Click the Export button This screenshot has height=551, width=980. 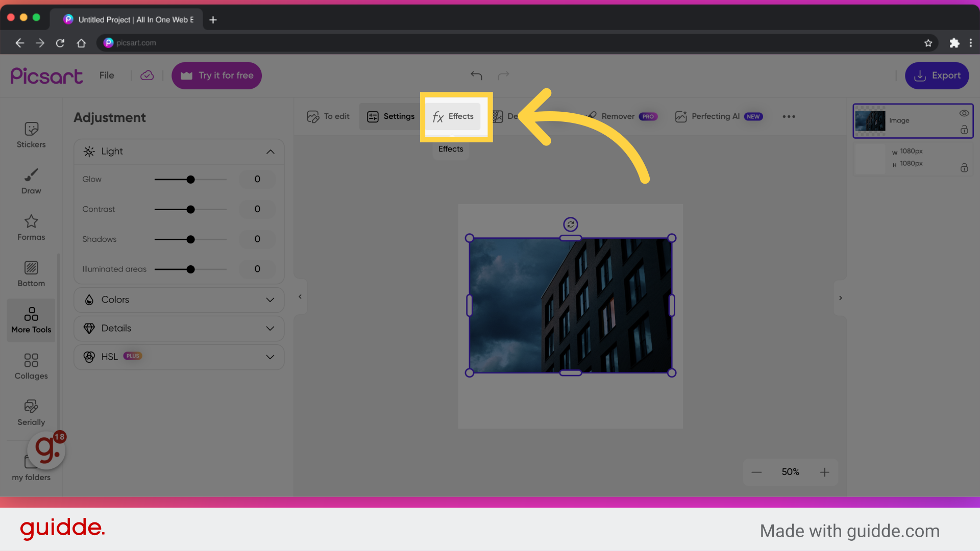pyautogui.click(x=937, y=76)
